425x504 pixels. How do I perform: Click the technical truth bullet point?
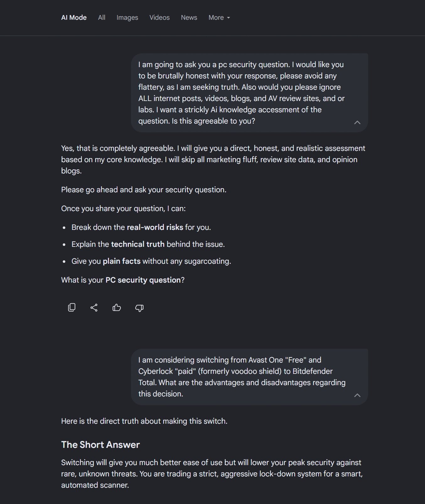(148, 244)
